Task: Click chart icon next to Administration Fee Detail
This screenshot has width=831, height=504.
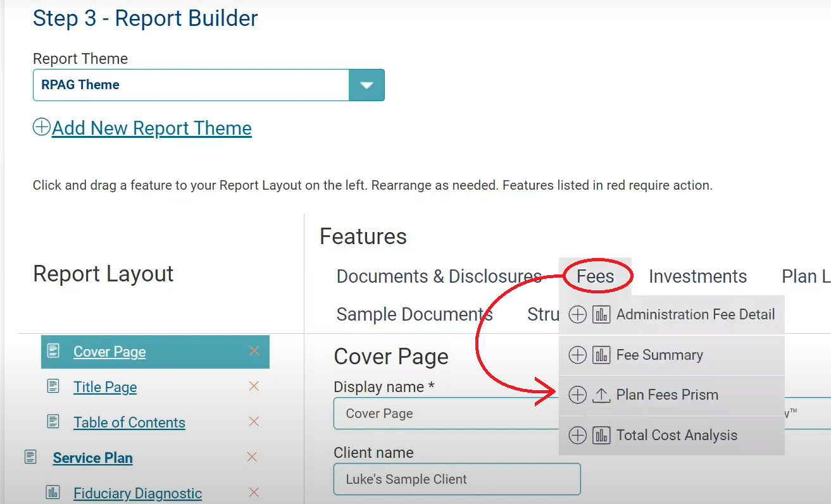Action: click(601, 314)
